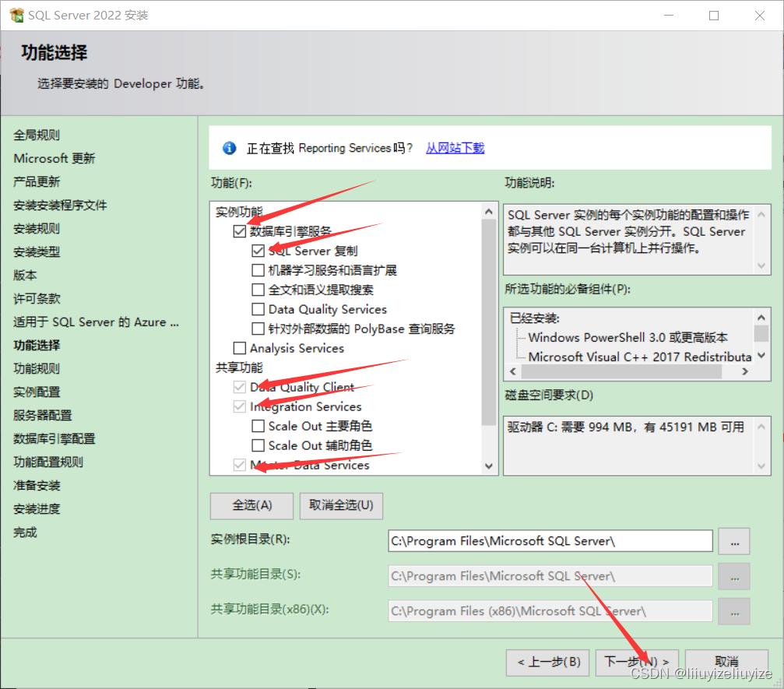Click prerequisites list scroll up arrow
Viewport: 784px width, 689px height.
point(761,317)
